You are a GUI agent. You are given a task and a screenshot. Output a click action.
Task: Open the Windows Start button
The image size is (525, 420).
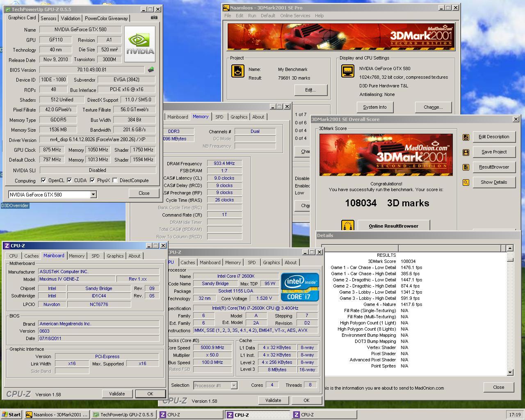click(x=11, y=414)
